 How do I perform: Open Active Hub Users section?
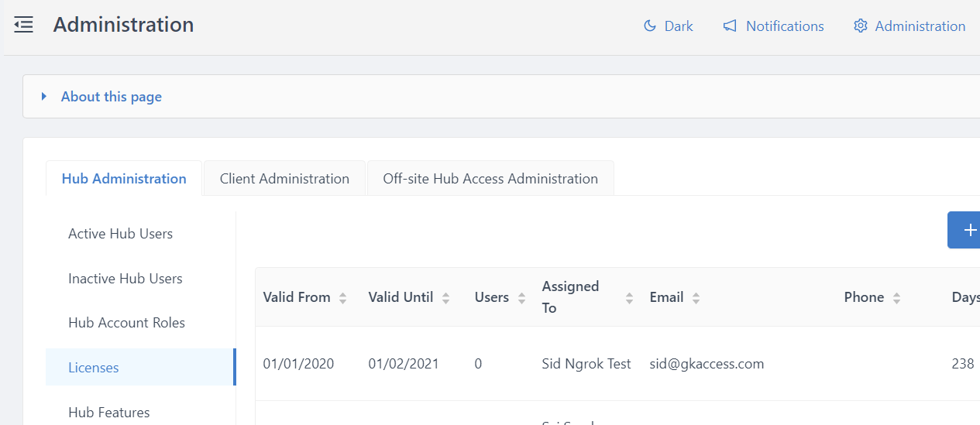click(x=120, y=234)
